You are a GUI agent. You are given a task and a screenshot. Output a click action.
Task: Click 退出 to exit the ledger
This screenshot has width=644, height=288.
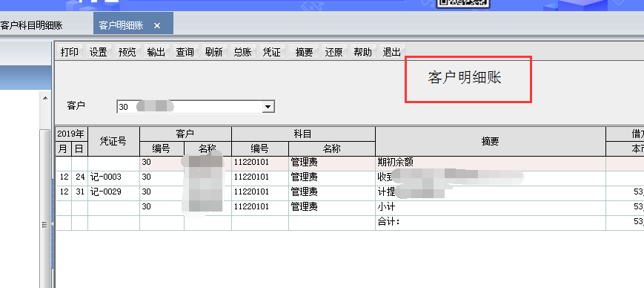[x=392, y=52]
